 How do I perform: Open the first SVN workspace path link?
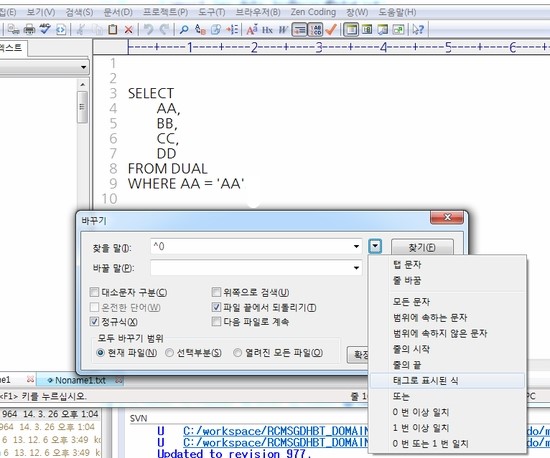(275, 431)
